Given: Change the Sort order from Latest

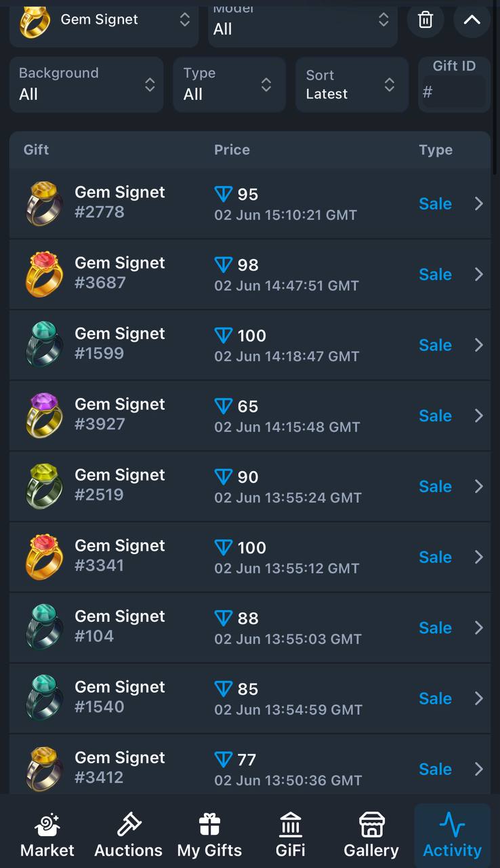Looking at the screenshot, I should click(x=352, y=85).
